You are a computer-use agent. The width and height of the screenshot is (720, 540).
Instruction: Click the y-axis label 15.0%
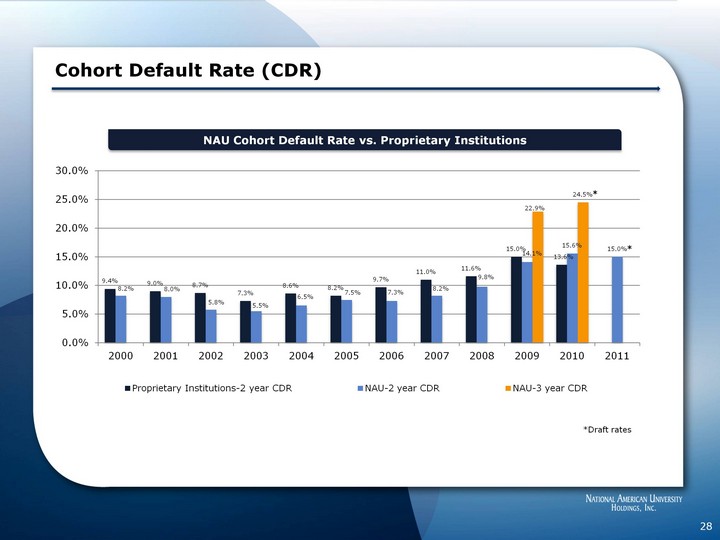(x=72, y=257)
